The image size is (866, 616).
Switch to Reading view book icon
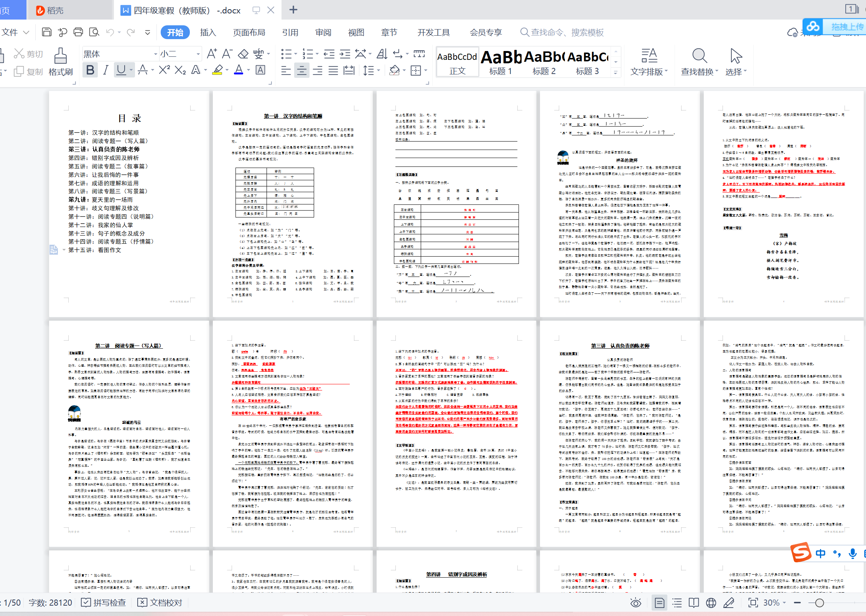click(x=694, y=603)
